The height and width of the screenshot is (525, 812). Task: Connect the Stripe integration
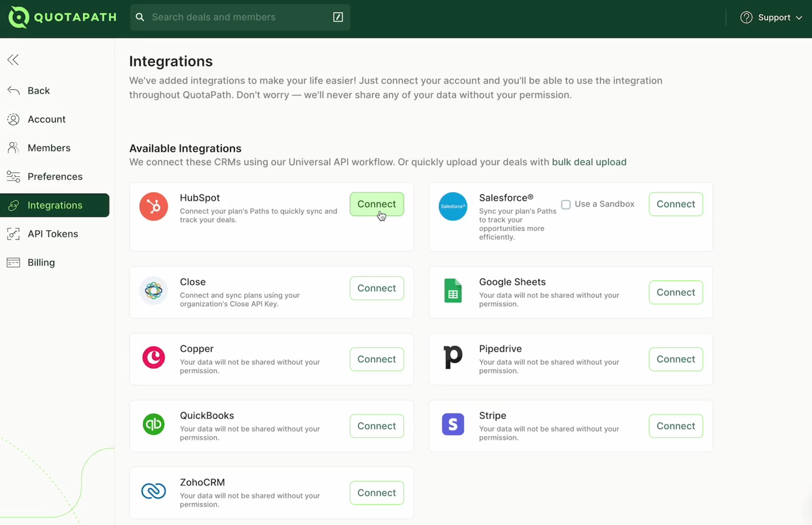click(676, 426)
